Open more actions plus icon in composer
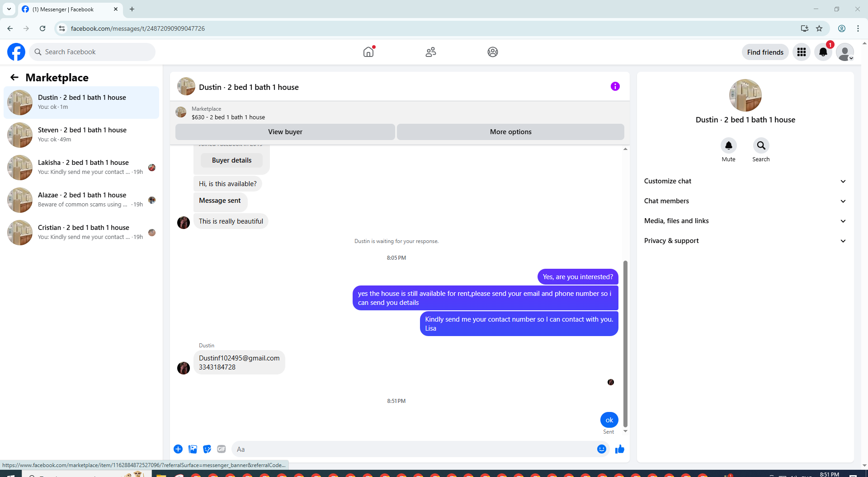This screenshot has height=477, width=868. click(178, 449)
